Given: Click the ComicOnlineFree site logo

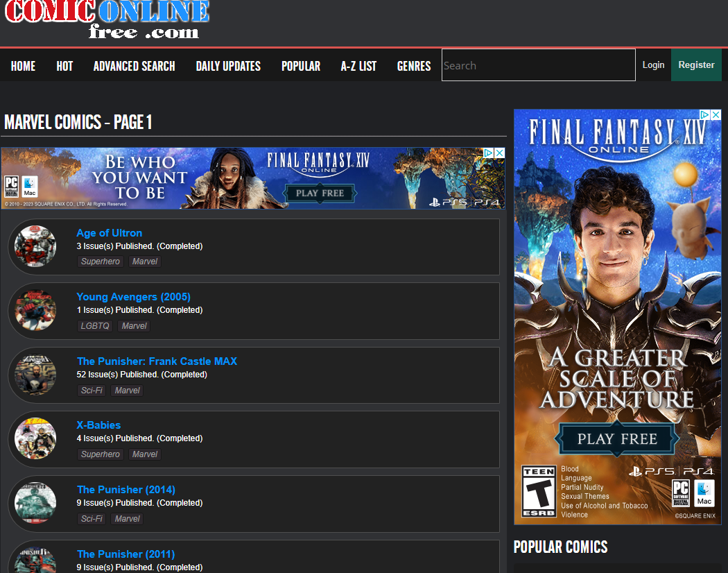Looking at the screenshot, I should click(107, 19).
